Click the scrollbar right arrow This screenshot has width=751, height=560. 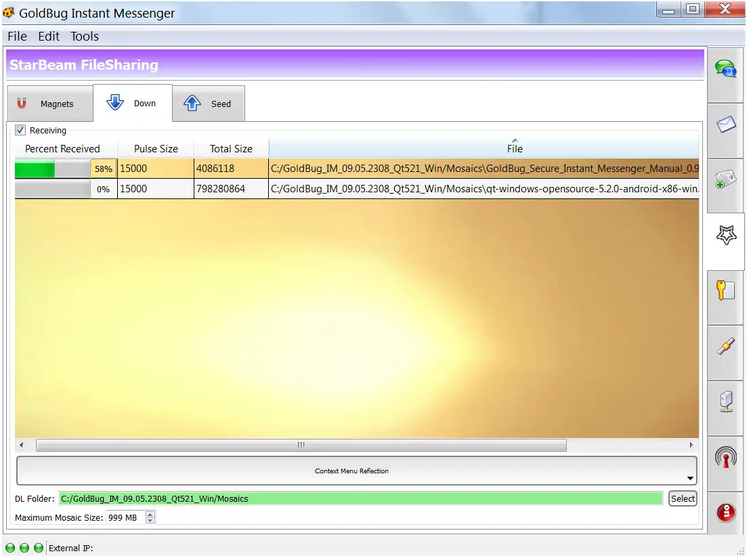[691, 445]
